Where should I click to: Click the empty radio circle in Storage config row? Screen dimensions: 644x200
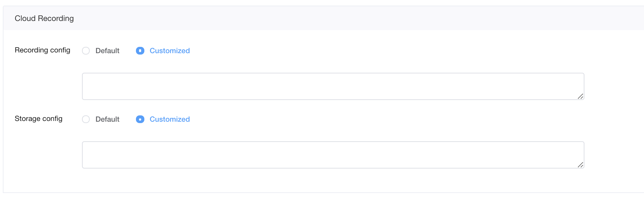coord(86,119)
